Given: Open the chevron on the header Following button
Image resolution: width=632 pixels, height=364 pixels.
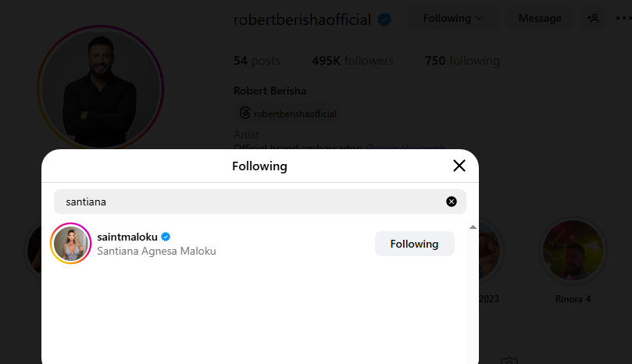Looking at the screenshot, I should pyautogui.click(x=479, y=19).
